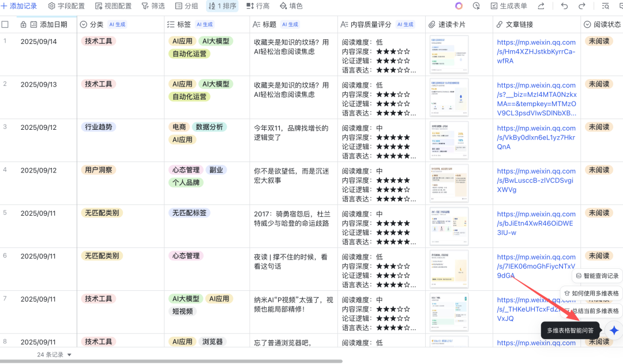The image size is (623, 364).
Task: Click 添加记录 to add a record
Action: 19,6
